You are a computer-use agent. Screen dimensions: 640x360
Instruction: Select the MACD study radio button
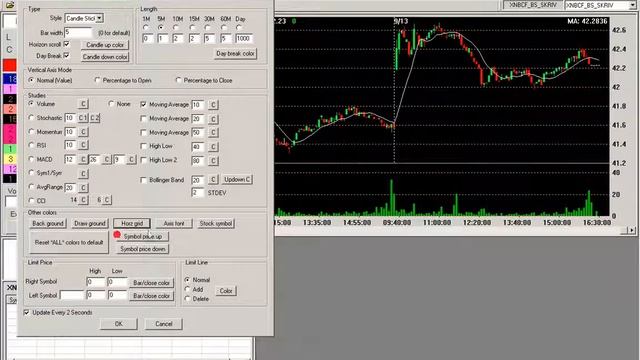pos(31,159)
